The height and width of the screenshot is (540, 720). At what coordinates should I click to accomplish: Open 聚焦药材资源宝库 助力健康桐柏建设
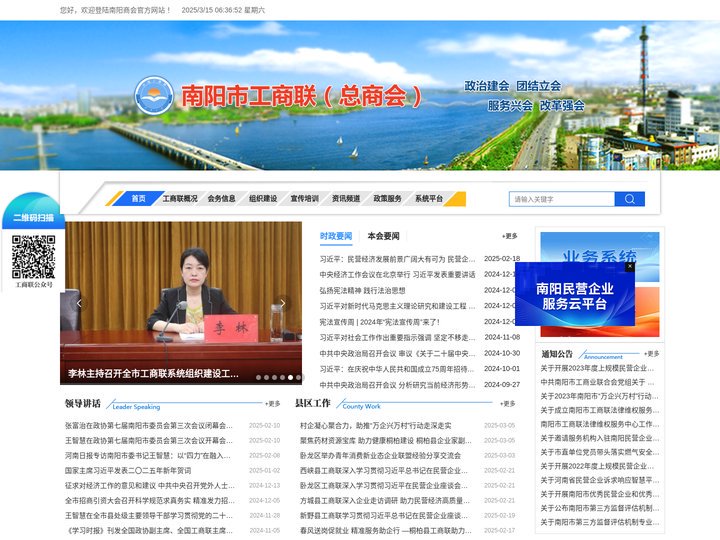click(386, 440)
